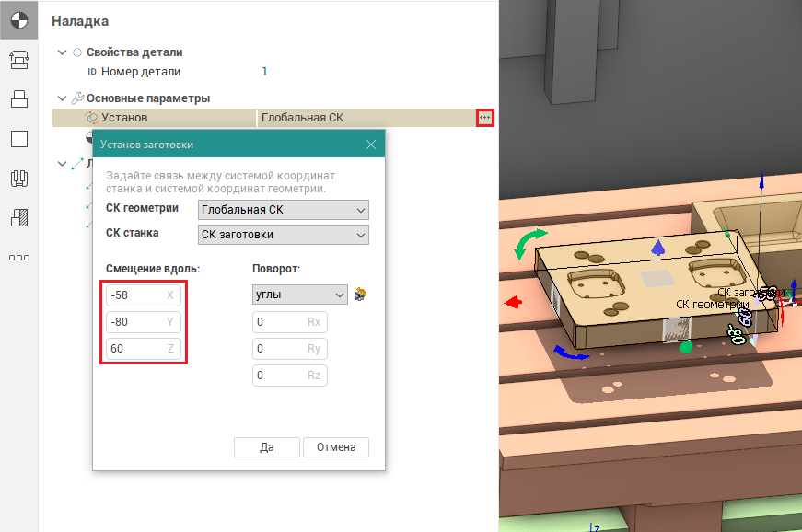
Task: Open the clamp fixture icon in sidebar
Action: tap(19, 179)
